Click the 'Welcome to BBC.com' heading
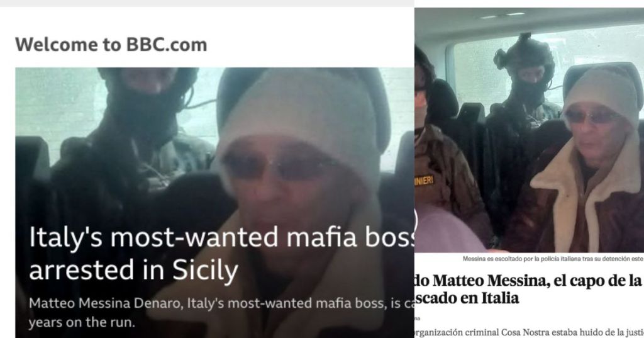644x338 pixels. click(111, 45)
